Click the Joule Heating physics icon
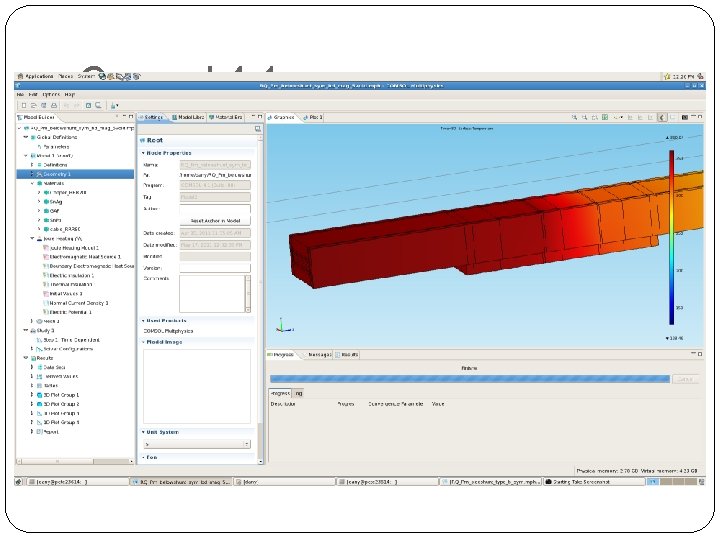This screenshot has height=540, width=720. [x=39, y=239]
